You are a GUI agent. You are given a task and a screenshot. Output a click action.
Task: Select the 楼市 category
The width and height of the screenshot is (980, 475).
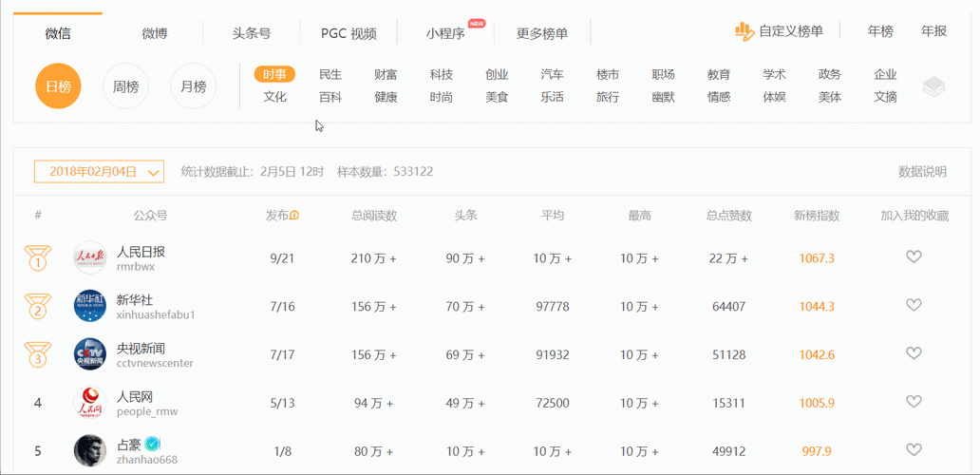pyautogui.click(x=608, y=75)
